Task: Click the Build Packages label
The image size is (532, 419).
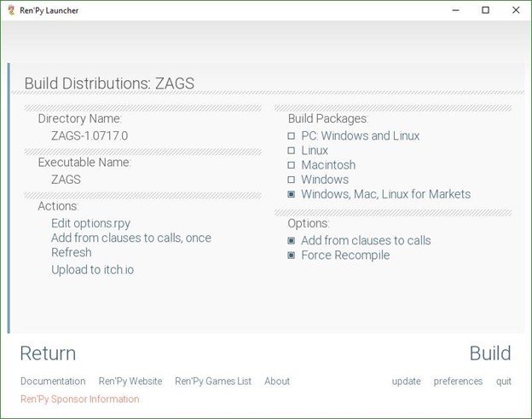Action: (x=328, y=118)
